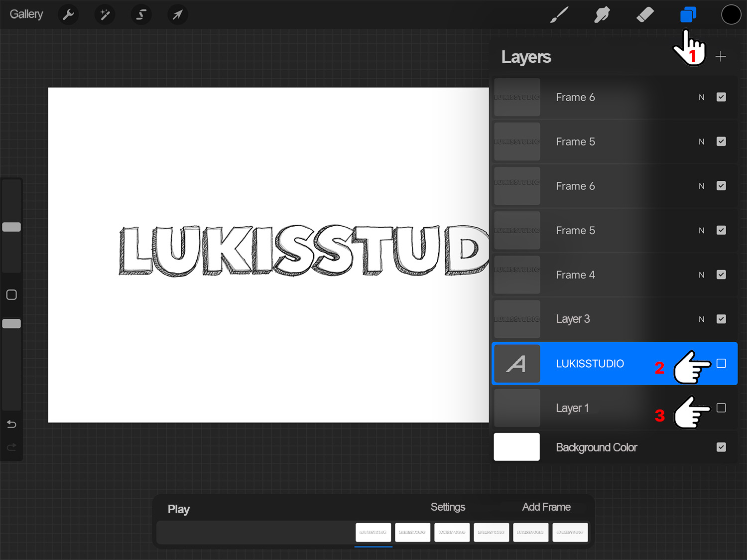Check the Layer 1 visibility box
This screenshot has width=747, height=560.
click(x=721, y=408)
